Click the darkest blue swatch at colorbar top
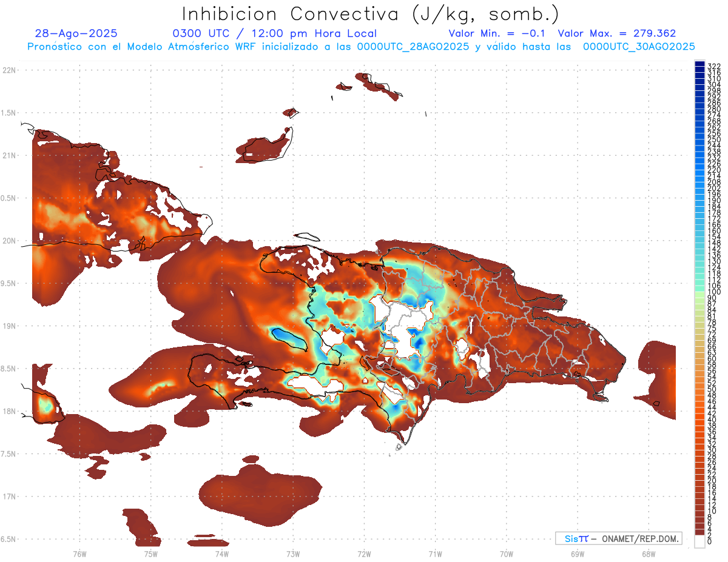This screenshot has width=728, height=562. [699, 64]
